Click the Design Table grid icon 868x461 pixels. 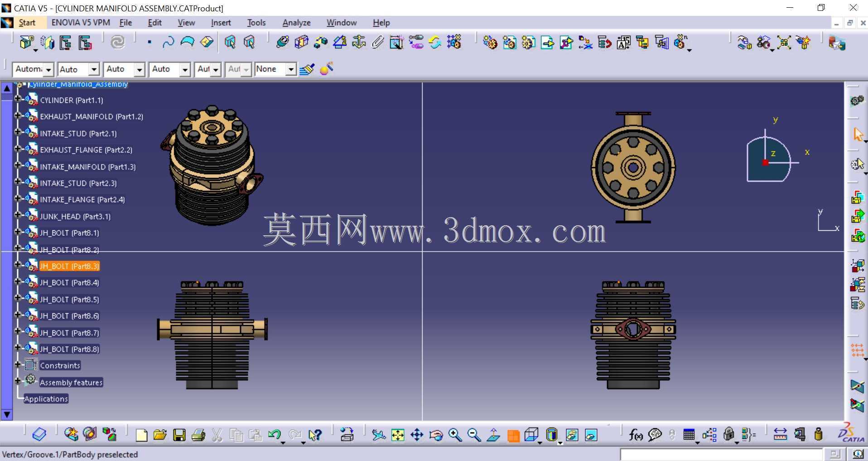pyautogui.click(x=689, y=435)
